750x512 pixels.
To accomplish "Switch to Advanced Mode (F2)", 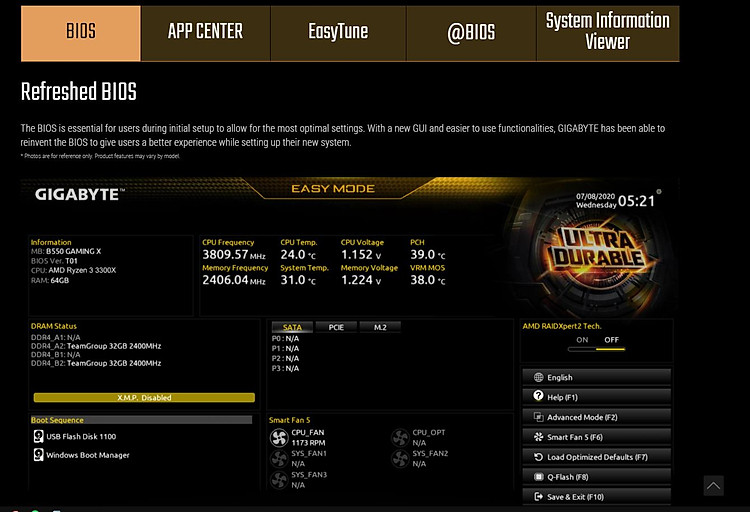I will (x=596, y=417).
